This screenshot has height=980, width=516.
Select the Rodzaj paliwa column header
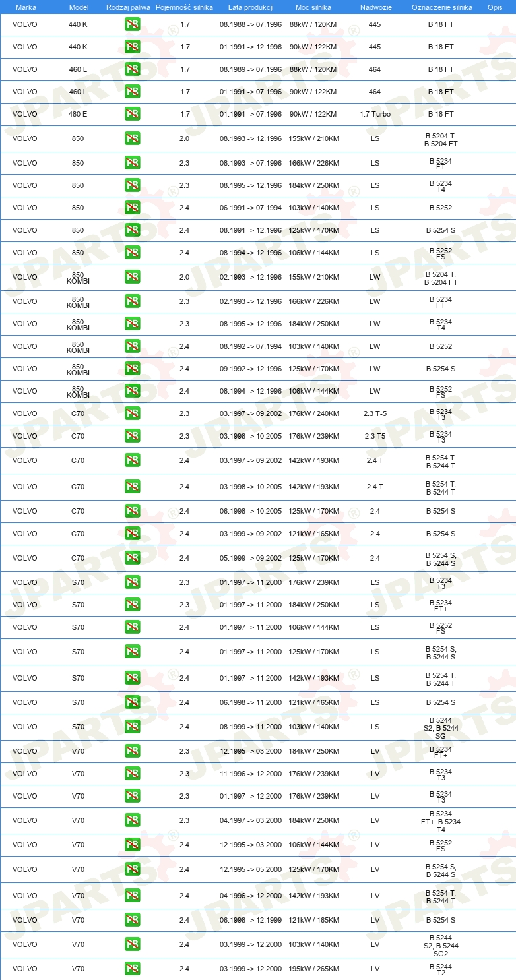(128, 7)
